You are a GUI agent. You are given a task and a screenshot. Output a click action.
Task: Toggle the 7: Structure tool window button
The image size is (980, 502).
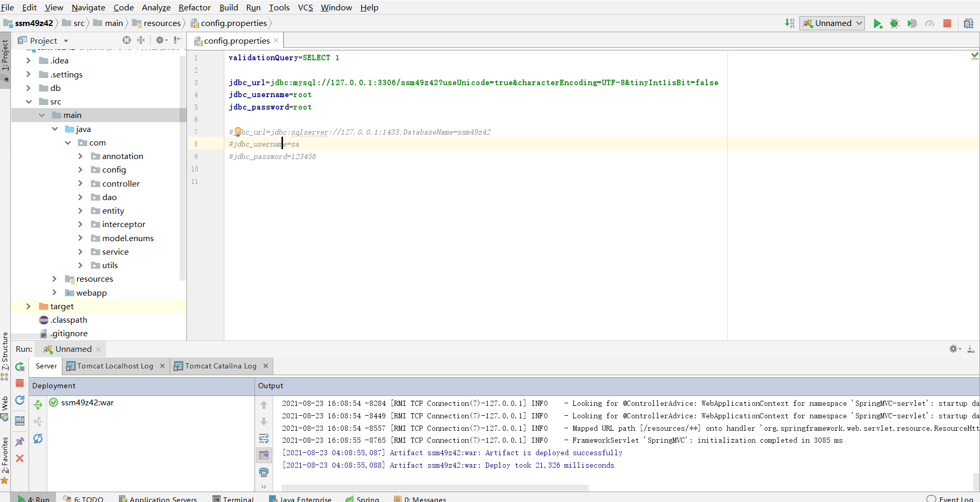[5, 355]
